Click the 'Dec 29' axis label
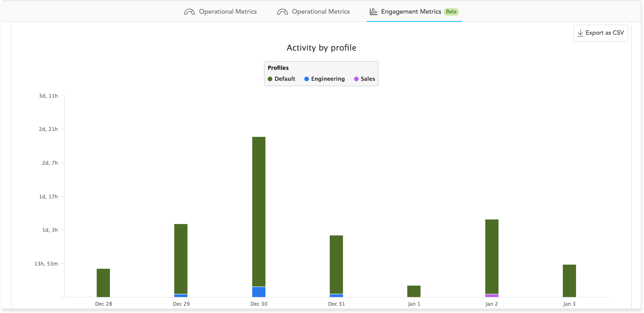The height and width of the screenshot is (313, 644). click(x=181, y=304)
